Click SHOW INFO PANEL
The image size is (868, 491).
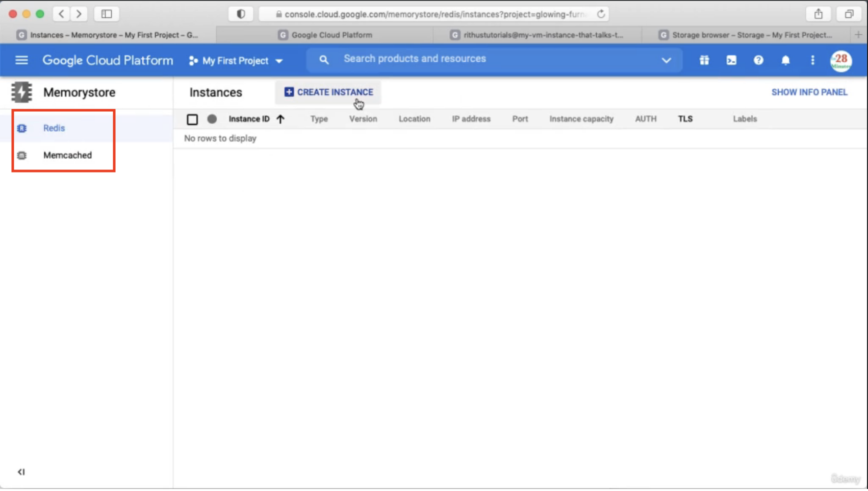[x=809, y=92]
